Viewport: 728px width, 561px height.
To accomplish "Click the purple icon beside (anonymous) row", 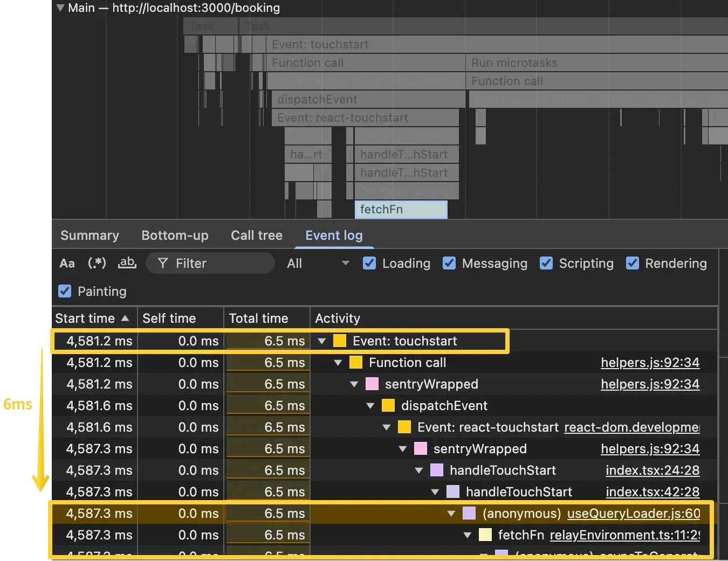I will [469, 514].
